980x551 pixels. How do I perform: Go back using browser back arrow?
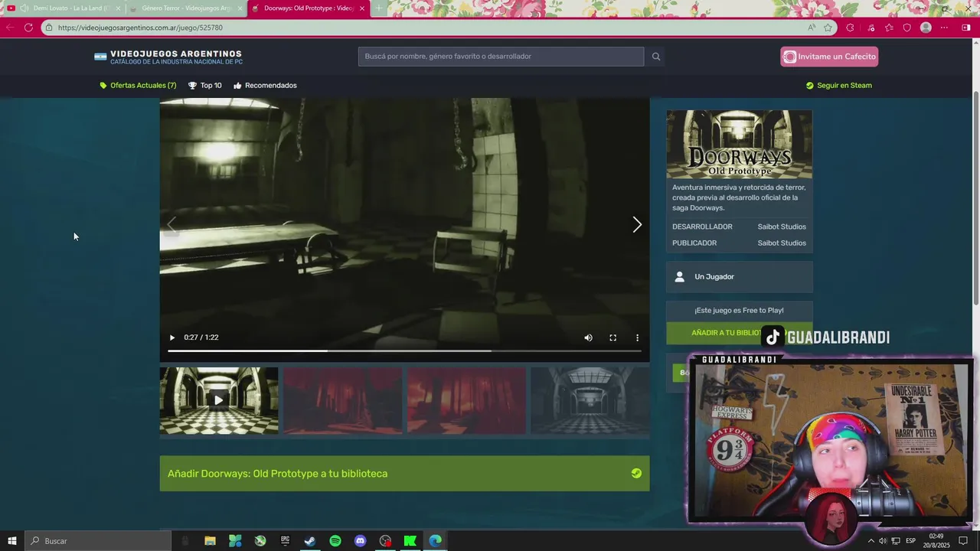[x=10, y=28]
